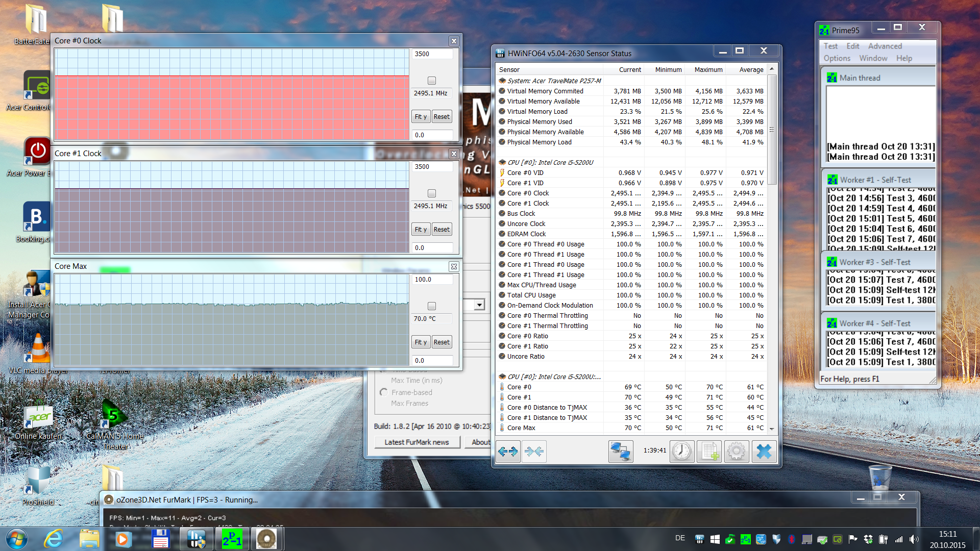
Task: Open the Recycle Bin on desktop
Action: coord(880,477)
